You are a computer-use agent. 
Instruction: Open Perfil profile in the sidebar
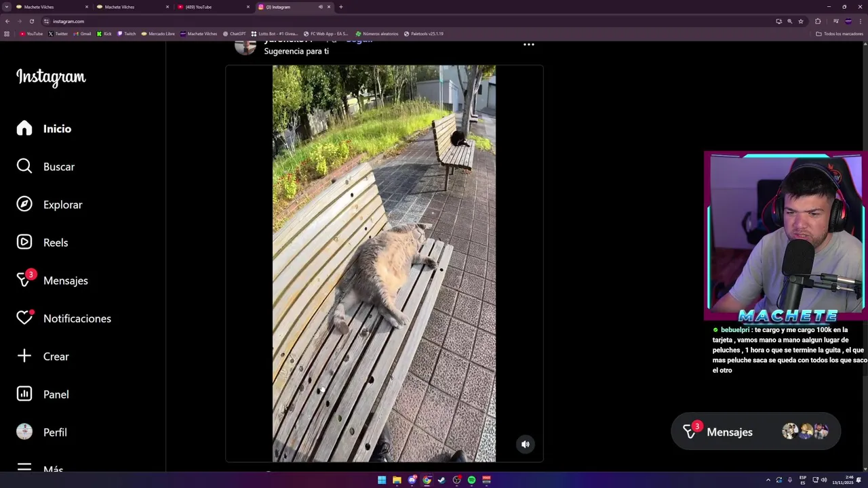coord(41,432)
